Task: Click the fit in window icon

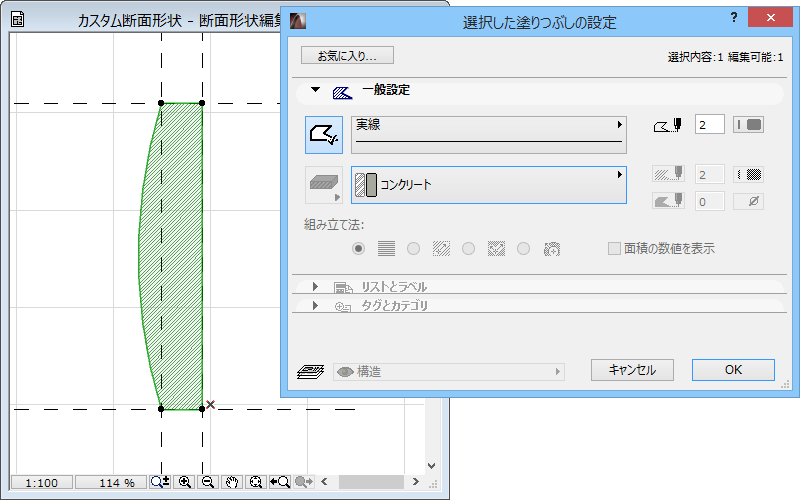Action: pos(256,482)
